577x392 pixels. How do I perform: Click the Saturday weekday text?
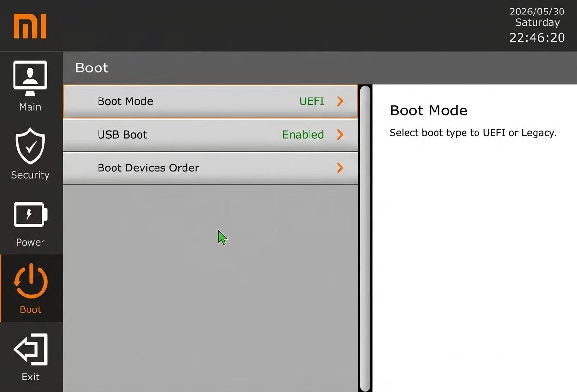click(537, 23)
